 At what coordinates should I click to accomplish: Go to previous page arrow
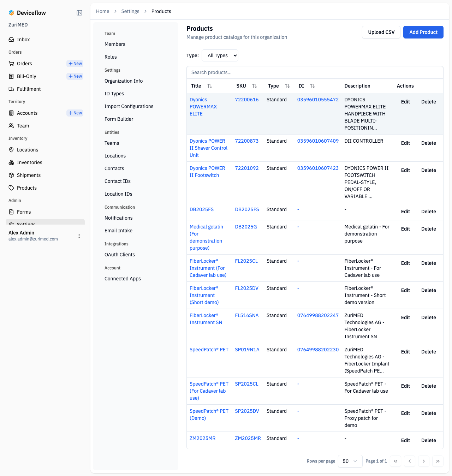click(x=410, y=461)
